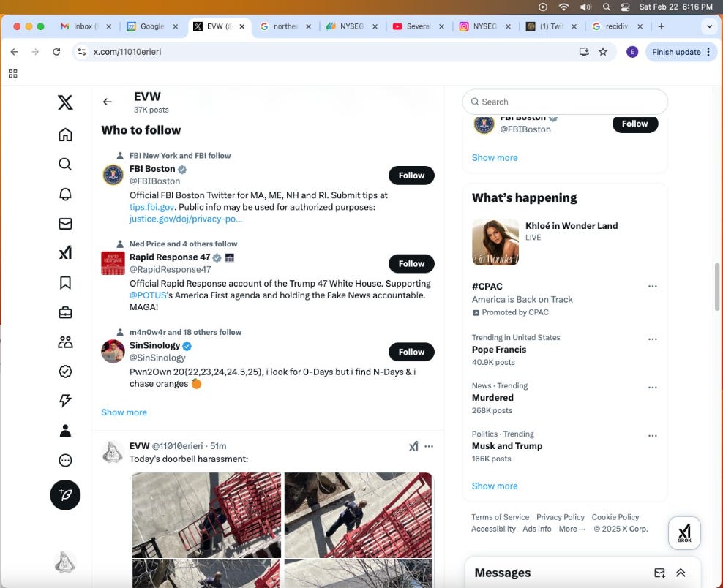Open floating Grok button
Viewport: 723px width, 588px height.
point(684,533)
